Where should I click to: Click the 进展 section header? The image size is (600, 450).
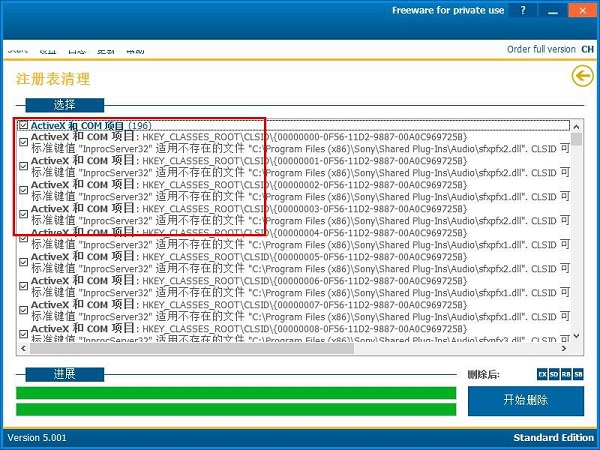pos(65,374)
